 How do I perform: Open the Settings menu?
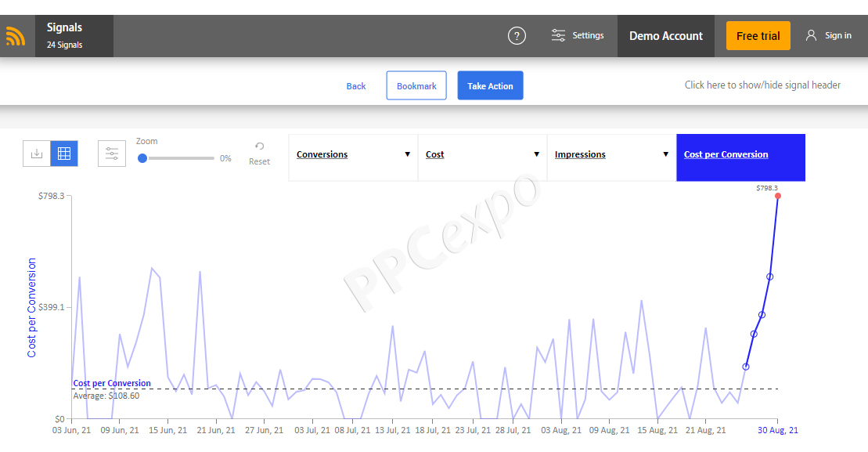[578, 35]
